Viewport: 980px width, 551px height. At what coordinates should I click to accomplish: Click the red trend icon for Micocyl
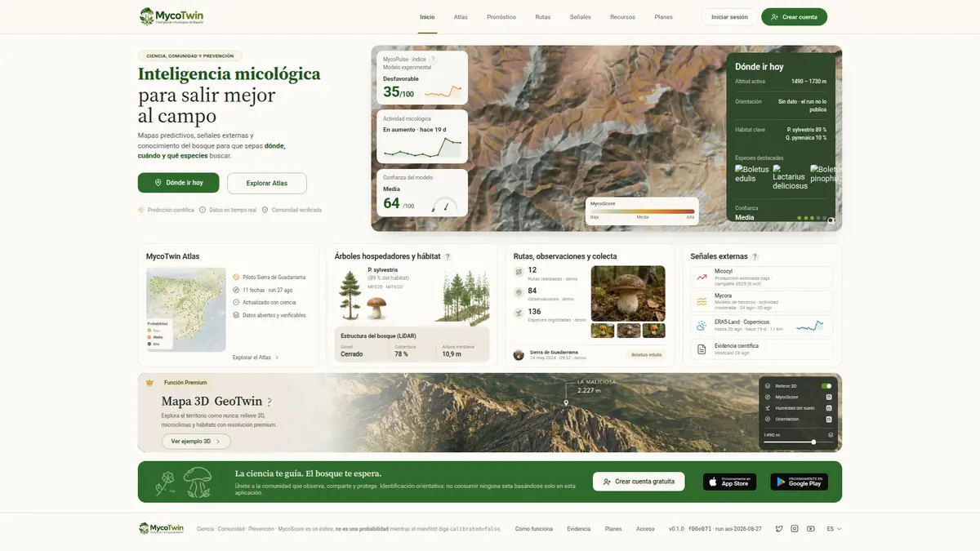pyautogui.click(x=702, y=277)
